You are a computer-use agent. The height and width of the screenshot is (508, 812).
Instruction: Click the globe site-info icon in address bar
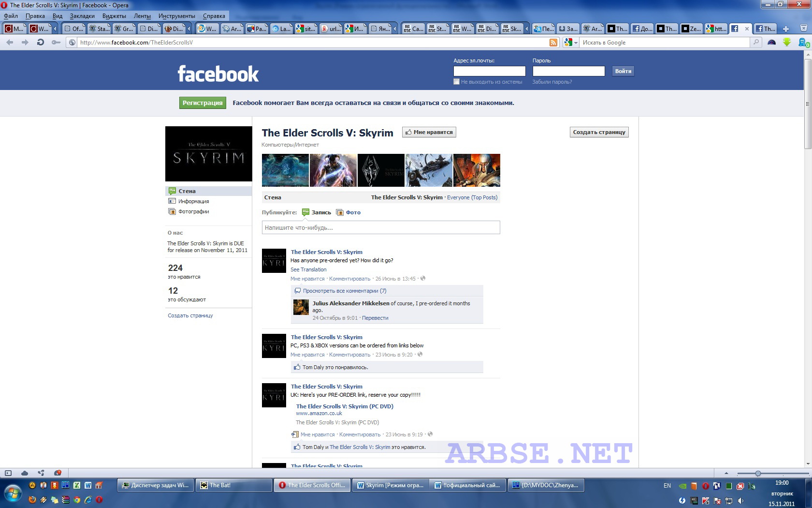click(72, 43)
